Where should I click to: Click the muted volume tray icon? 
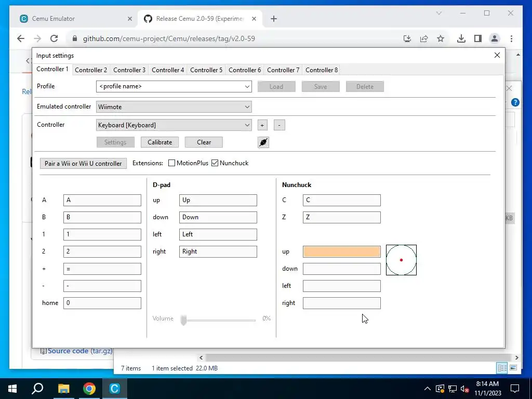coord(465,389)
